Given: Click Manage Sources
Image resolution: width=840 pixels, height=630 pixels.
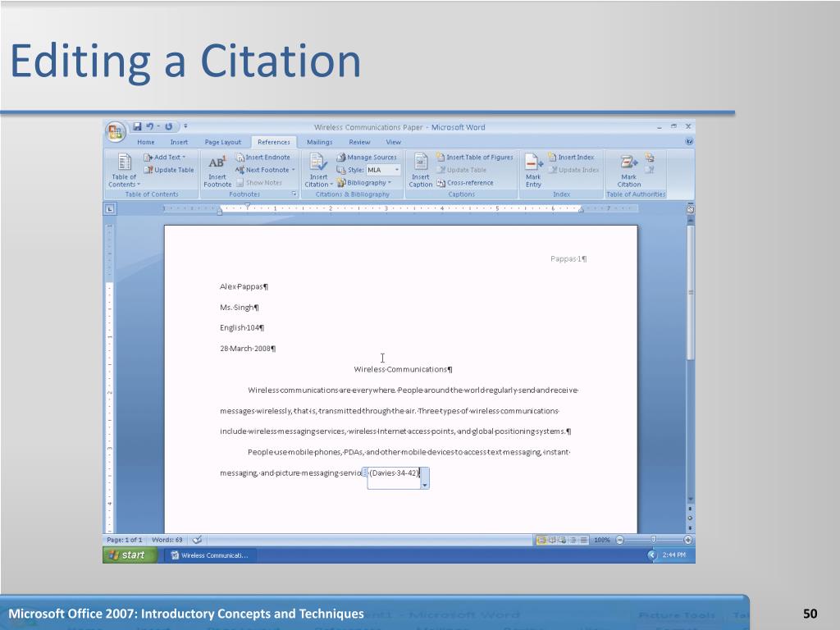Looking at the screenshot, I should 367,157.
